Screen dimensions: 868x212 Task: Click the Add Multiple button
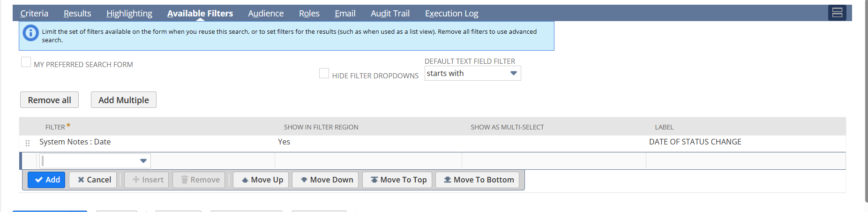click(x=124, y=100)
